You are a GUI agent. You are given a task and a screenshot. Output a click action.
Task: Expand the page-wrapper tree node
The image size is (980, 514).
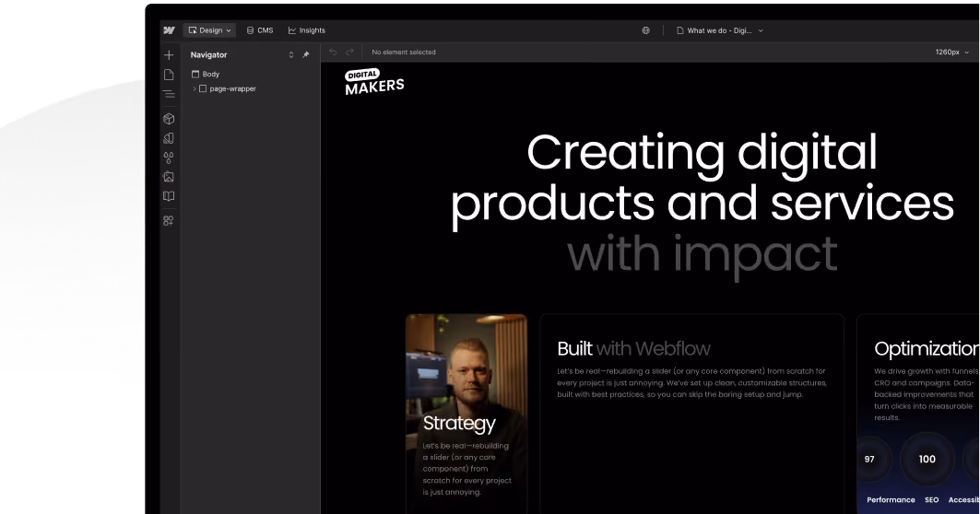click(x=195, y=88)
